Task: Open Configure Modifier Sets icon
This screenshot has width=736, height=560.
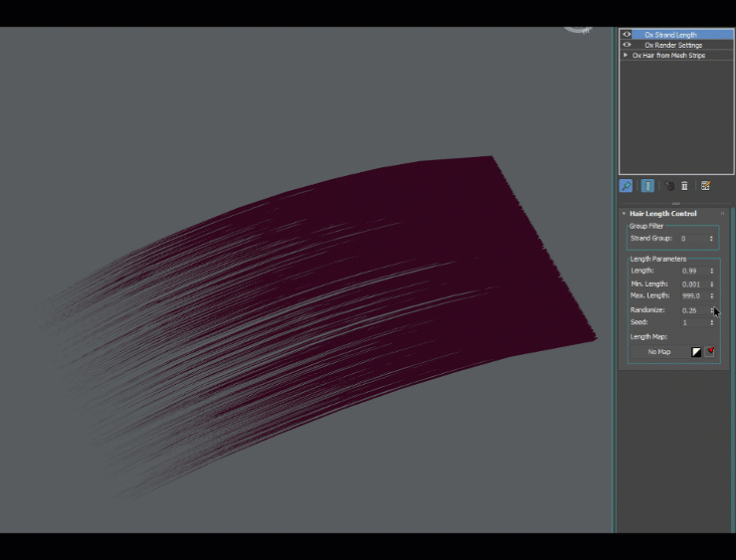Action: tap(705, 186)
